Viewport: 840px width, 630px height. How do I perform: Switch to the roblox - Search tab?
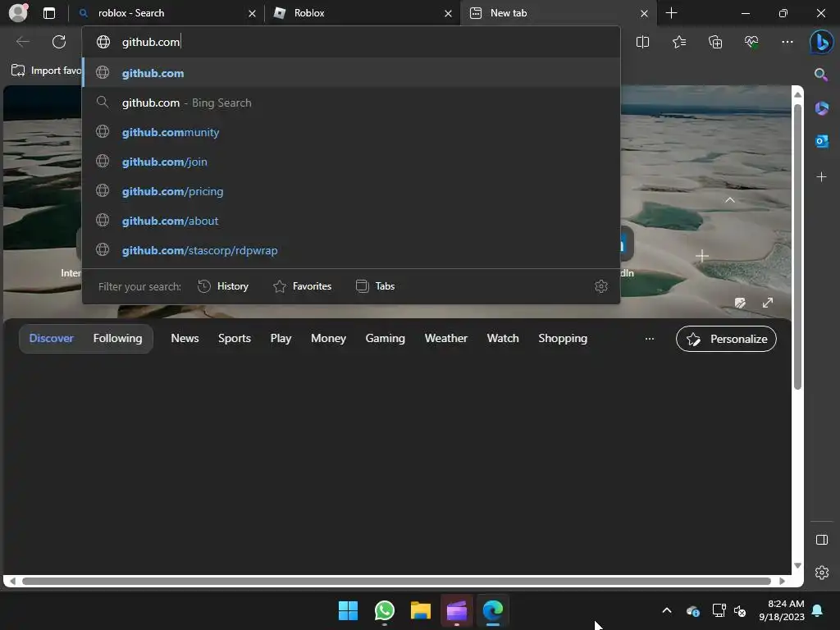[166, 13]
